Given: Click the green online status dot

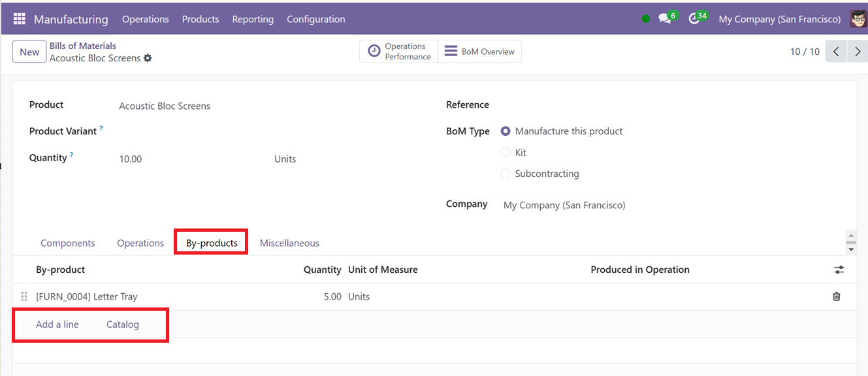Looking at the screenshot, I should 646,19.
